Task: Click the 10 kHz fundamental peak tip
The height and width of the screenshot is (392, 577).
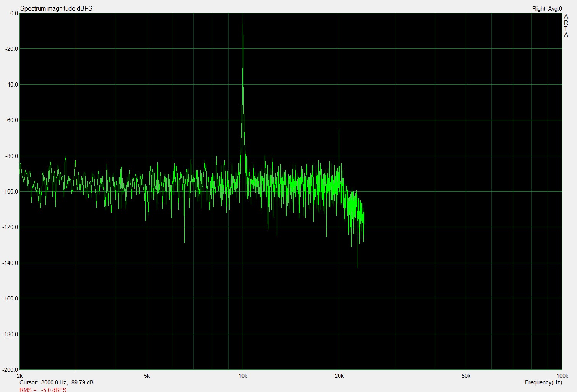Action: pyautogui.click(x=243, y=24)
